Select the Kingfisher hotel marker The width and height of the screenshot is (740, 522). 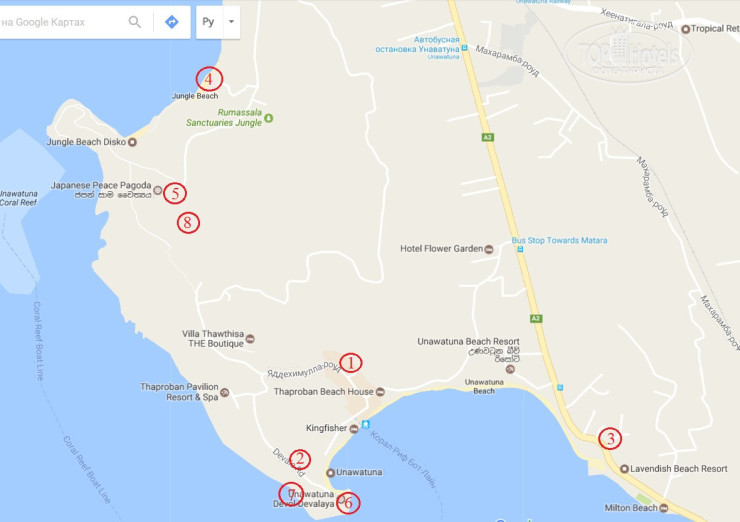point(353,429)
